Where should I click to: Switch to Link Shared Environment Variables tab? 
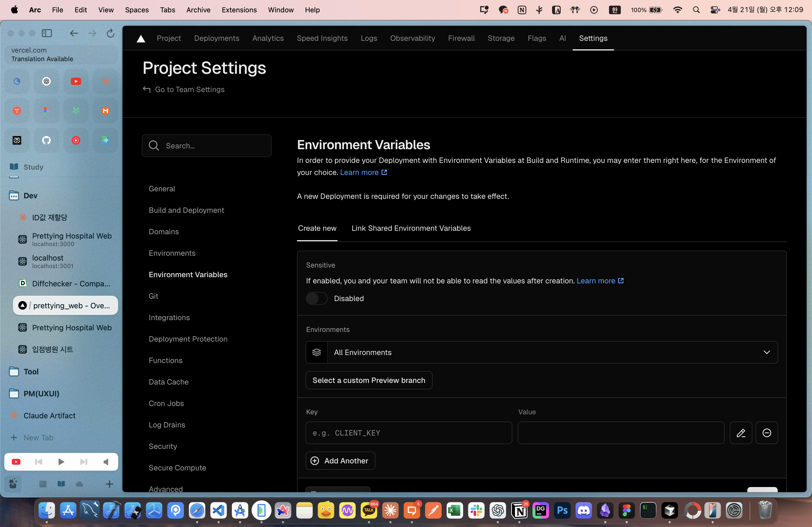(x=411, y=228)
